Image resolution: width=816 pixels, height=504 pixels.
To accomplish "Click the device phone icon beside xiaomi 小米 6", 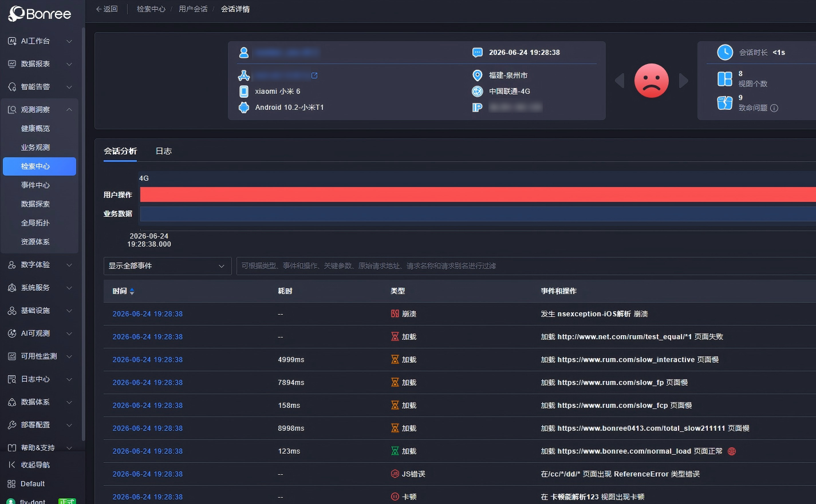I will tap(244, 92).
